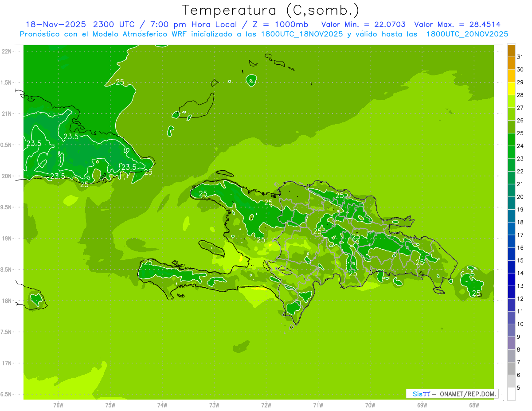Click the colorbar label "18"

(x=520, y=222)
